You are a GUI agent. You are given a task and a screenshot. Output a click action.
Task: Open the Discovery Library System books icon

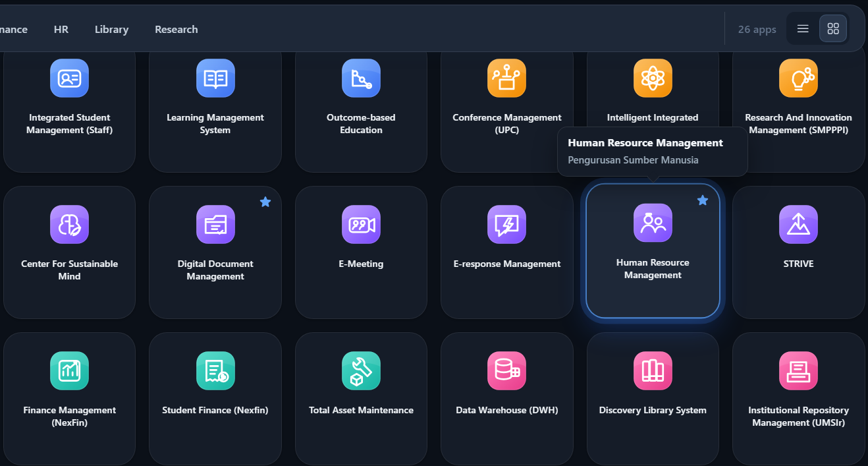click(653, 370)
